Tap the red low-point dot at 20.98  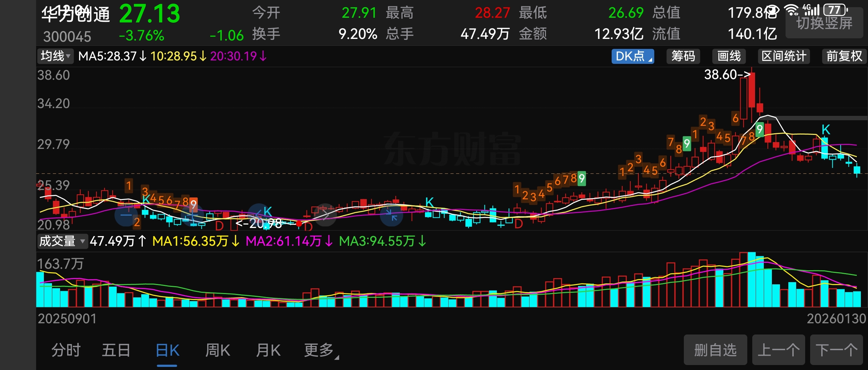pyautogui.click(x=299, y=223)
